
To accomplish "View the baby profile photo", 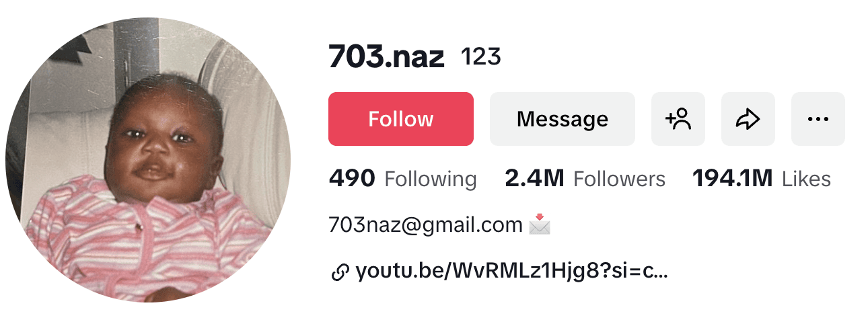I will tap(148, 160).
